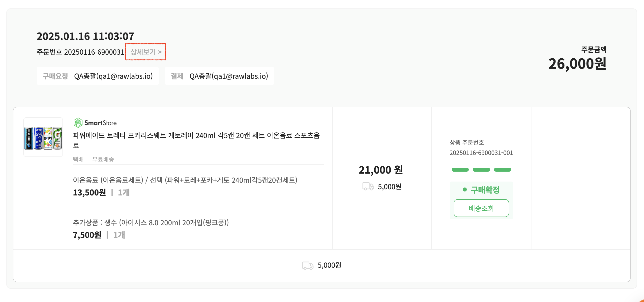Click the sports drink product thumbnail

[x=43, y=137]
